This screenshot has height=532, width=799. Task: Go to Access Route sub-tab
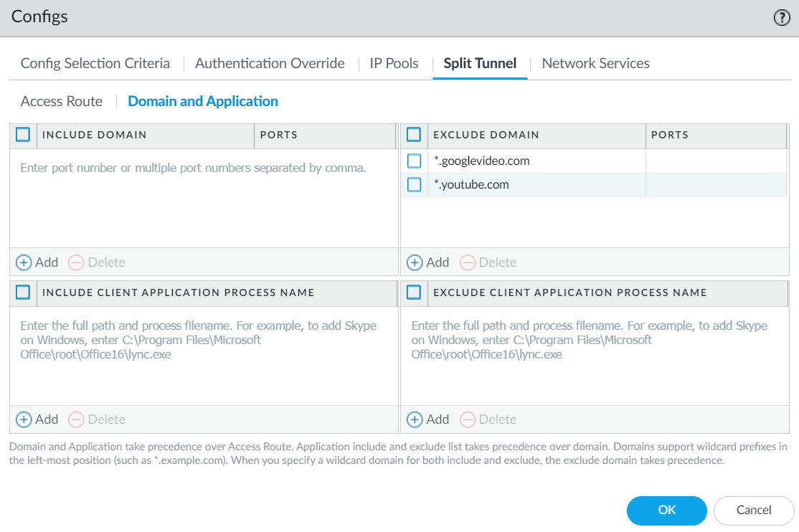pyautogui.click(x=62, y=101)
